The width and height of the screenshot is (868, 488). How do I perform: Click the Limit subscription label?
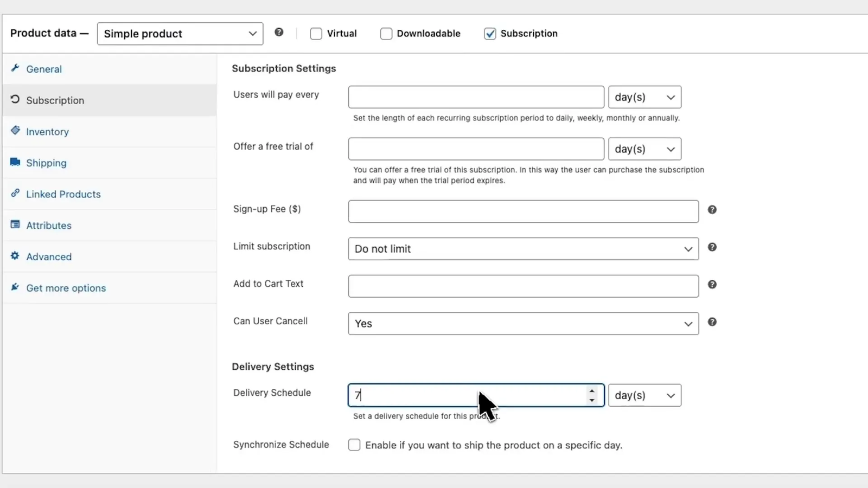(272, 246)
